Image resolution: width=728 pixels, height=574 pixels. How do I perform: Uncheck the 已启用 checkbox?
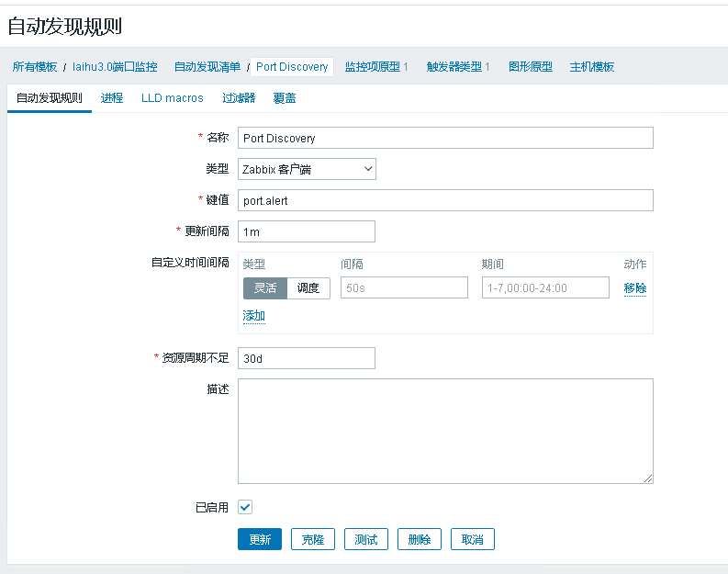click(x=245, y=507)
